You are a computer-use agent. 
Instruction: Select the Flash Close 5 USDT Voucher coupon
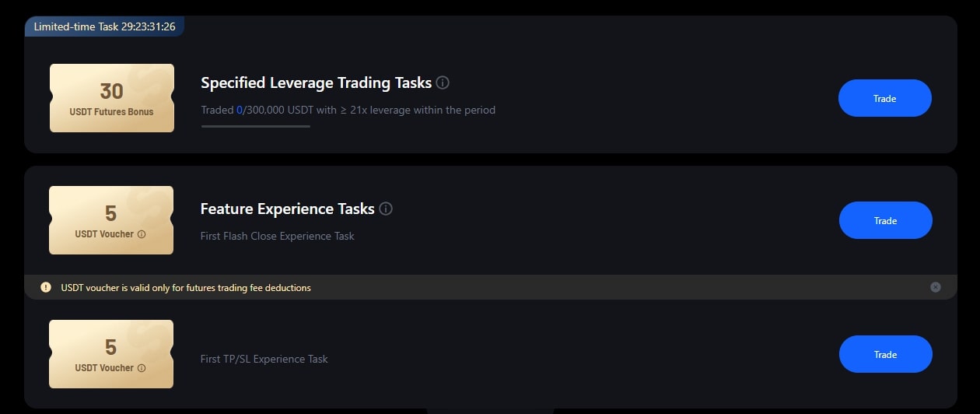point(111,220)
